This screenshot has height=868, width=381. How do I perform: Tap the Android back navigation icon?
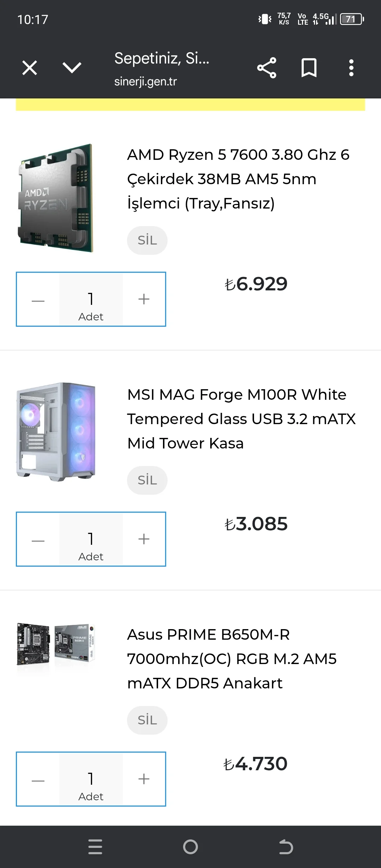tap(286, 847)
